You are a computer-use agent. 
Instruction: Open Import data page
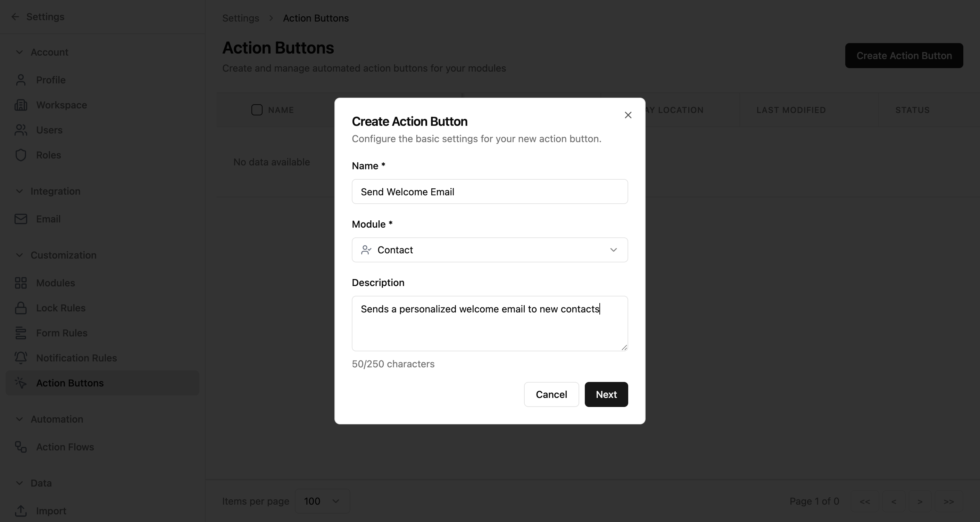click(102, 511)
